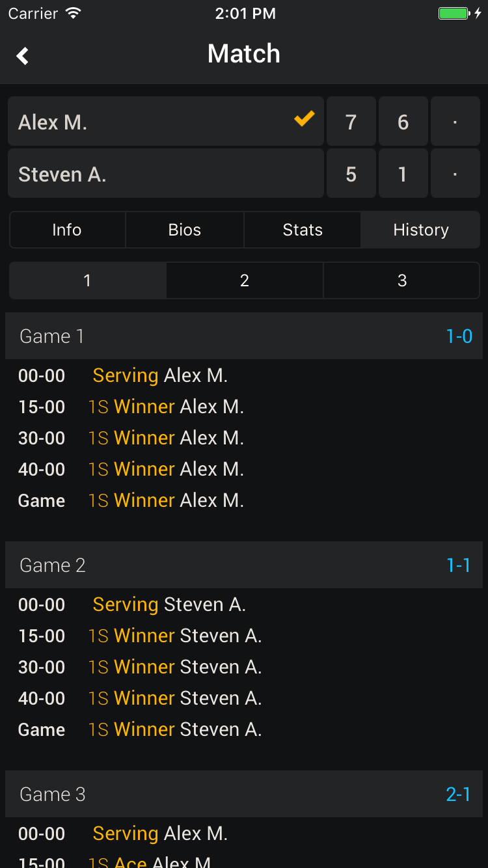Tap the Serving Steven A. entry
This screenshot has width=488, height=868.
169,604
